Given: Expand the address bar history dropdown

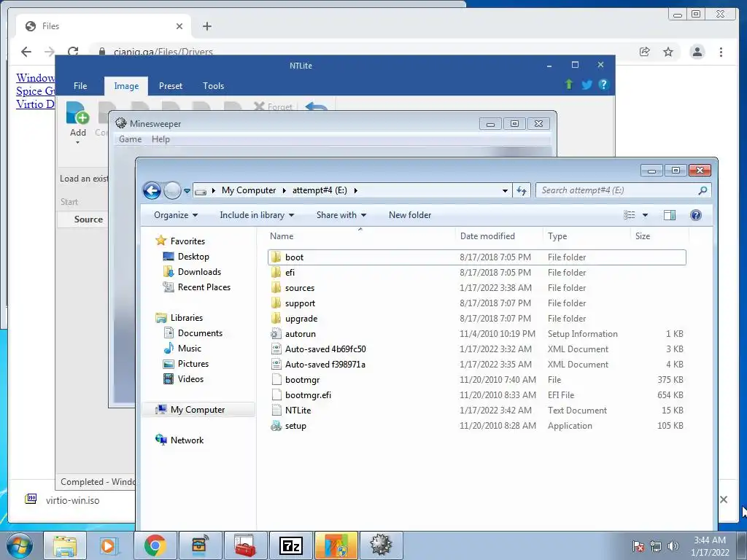Looking at the screenshot, I should tap(505, 190).
